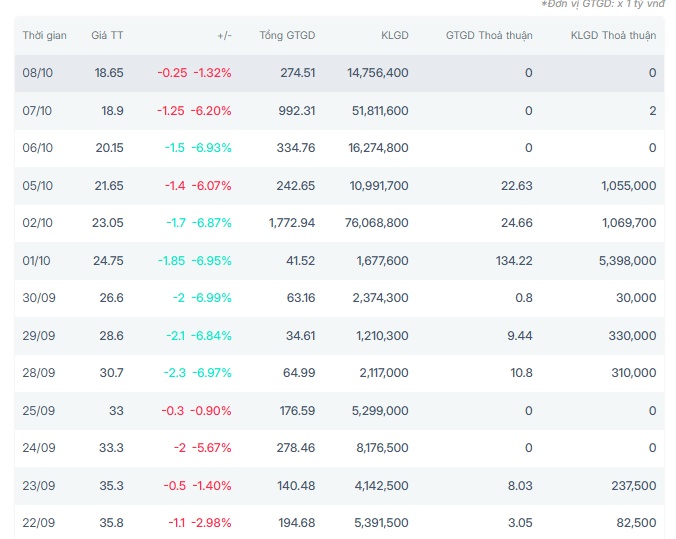Click total value 176.59
The height and width of the screenshot is (539, 676).
297,411
